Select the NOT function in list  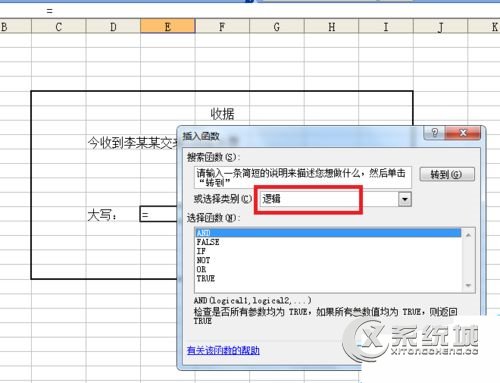point(328,260)
